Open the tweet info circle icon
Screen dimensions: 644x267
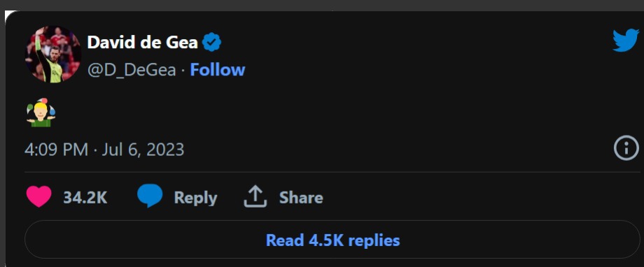(626, 148)
